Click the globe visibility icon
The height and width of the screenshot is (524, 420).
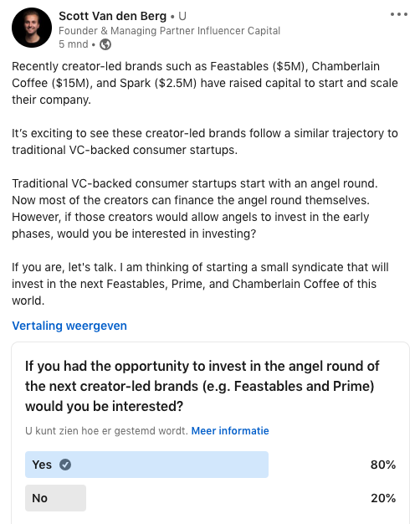(x=105, y=44)
